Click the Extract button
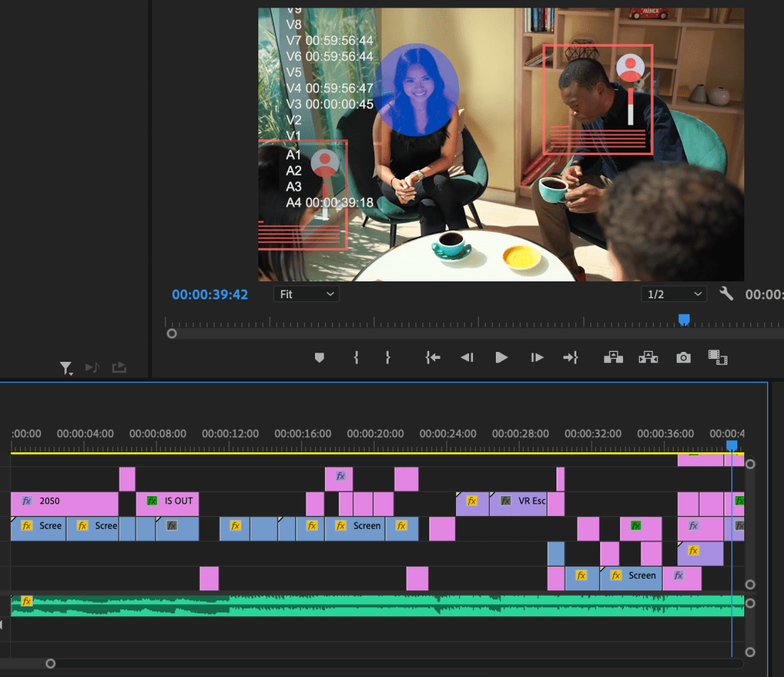This screenshot has height=677, width=784. (648, 357)
